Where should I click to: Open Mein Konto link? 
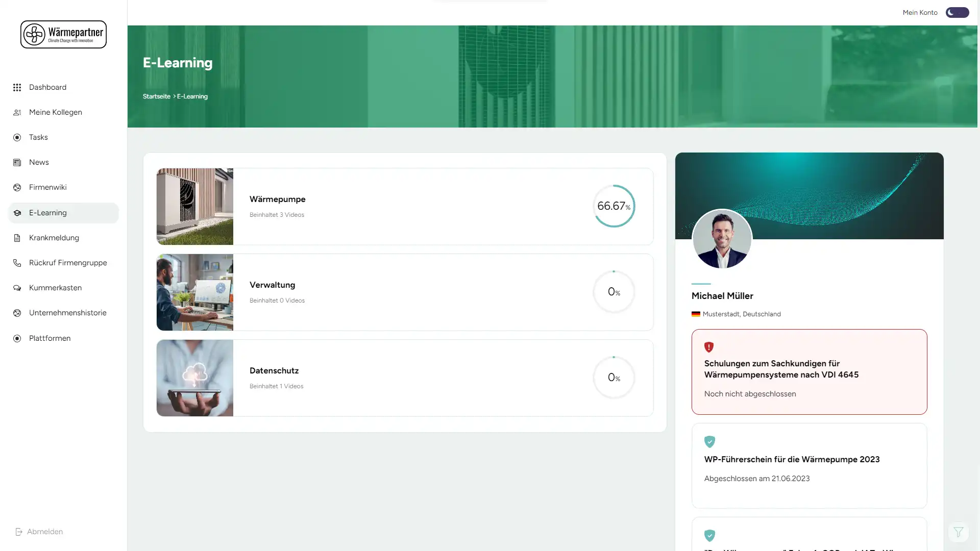[x=920, y=12]
